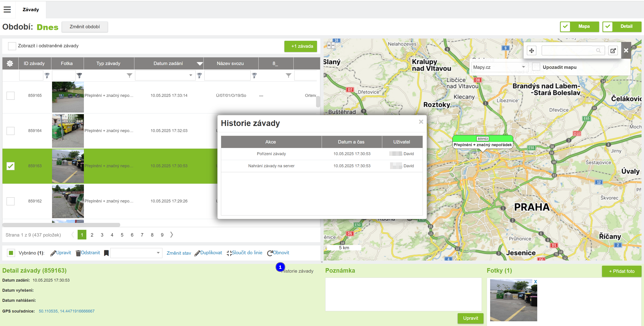The height and width of the screenshot is (326, 644).
Task: Open map in external window icon
Action: [x=613, y=51]
